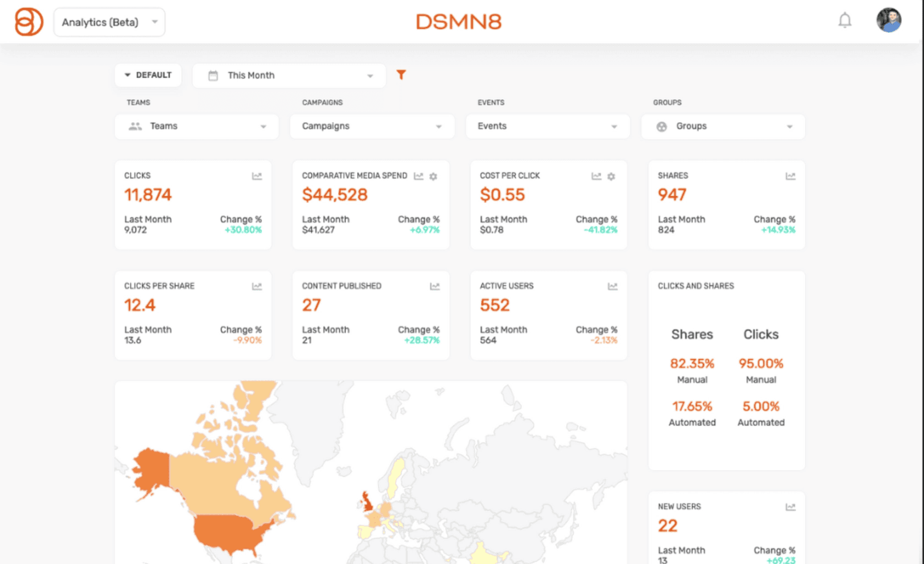The height and width of the screenshot is (564, 924).
Task: Click the DEFAULT view button
Action: point(148,75)
